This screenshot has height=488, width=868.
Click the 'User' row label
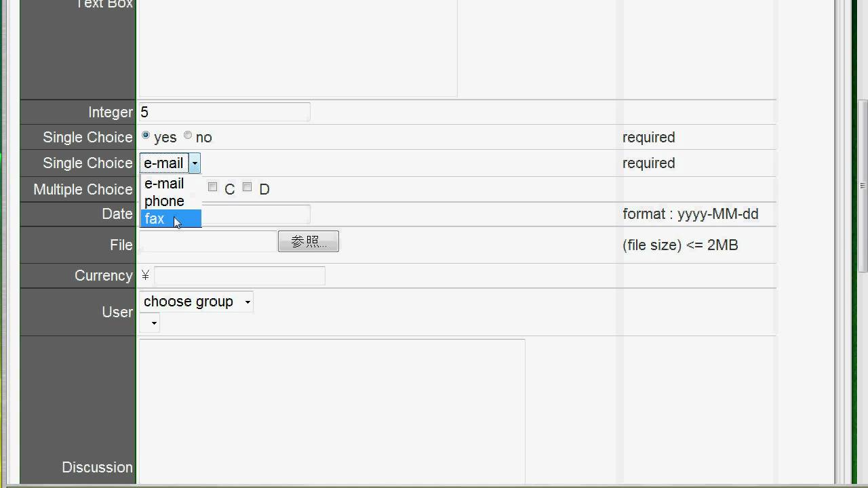pyautogui.click(x=117, y=312)
